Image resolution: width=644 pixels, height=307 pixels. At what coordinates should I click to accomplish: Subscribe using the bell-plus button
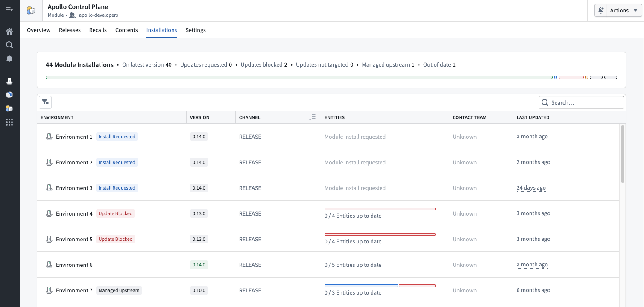click(x=601, y=10)
